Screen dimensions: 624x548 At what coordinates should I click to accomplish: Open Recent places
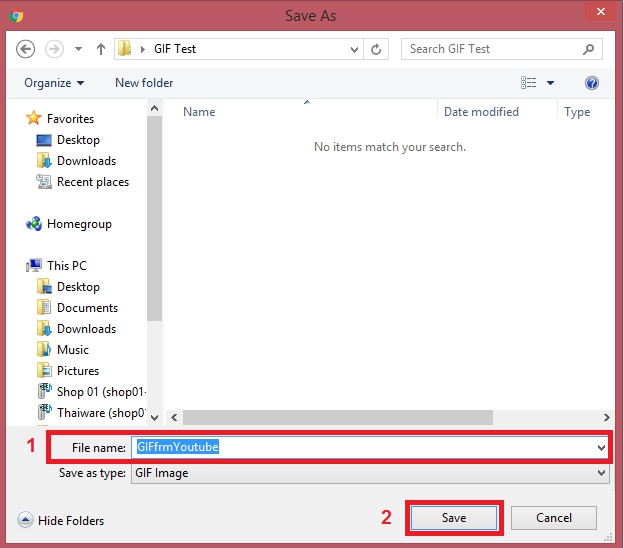(x=93, y=182)
